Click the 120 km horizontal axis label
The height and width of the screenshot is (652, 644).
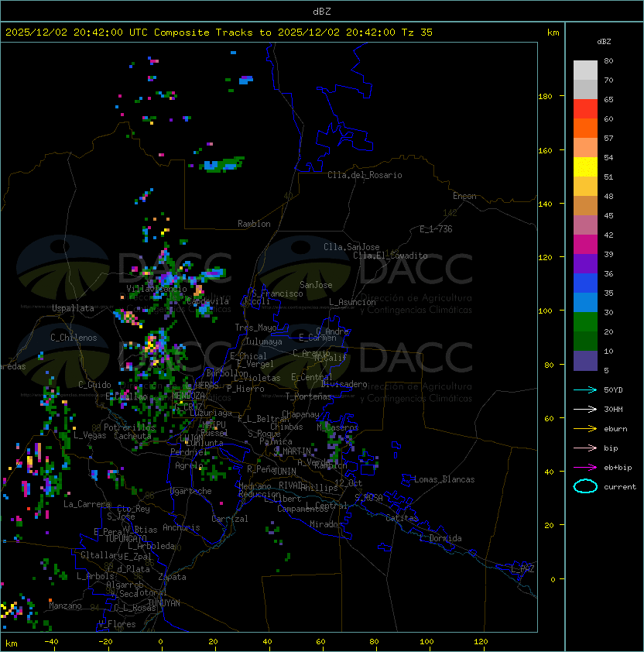481,642
